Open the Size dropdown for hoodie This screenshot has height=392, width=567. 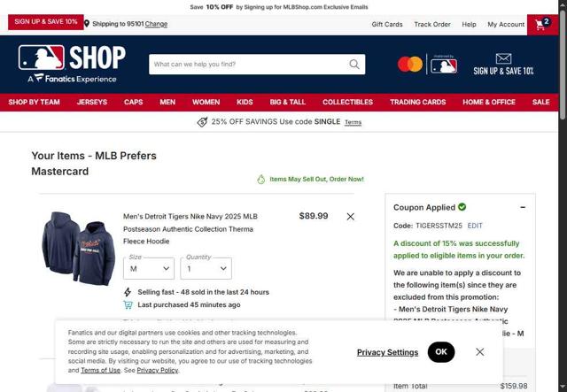pyautogui.click(x=149, y=268)
